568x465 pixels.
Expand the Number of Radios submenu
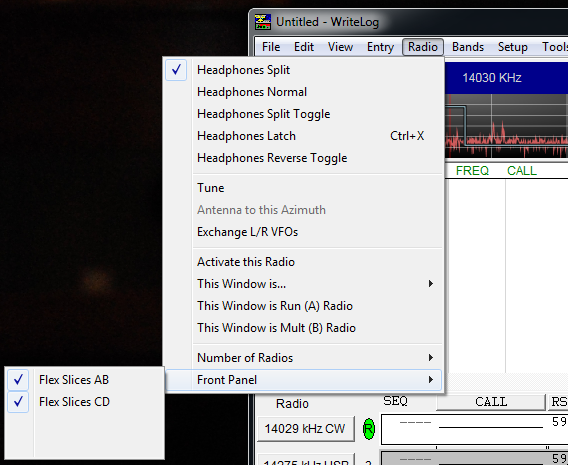pos(304,358)
